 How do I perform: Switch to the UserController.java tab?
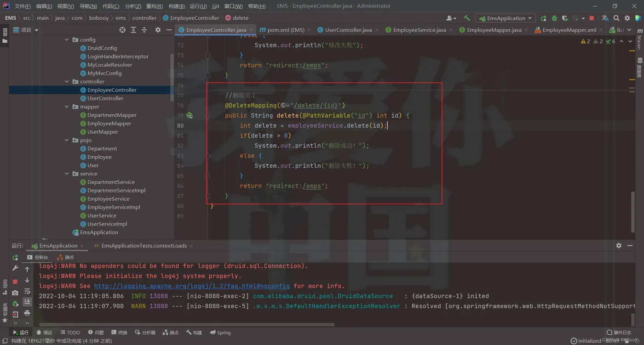pos(348,30)
